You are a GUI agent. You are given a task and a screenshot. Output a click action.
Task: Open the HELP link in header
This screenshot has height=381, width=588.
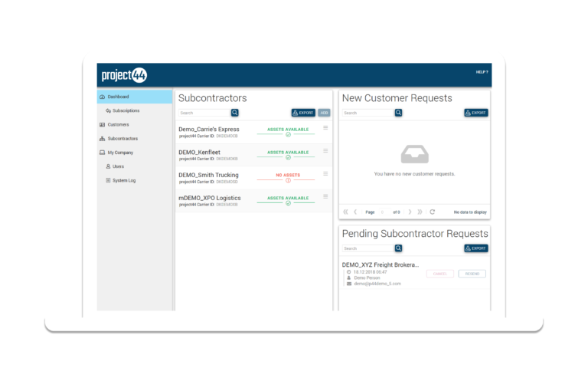[x=482, y=72]
